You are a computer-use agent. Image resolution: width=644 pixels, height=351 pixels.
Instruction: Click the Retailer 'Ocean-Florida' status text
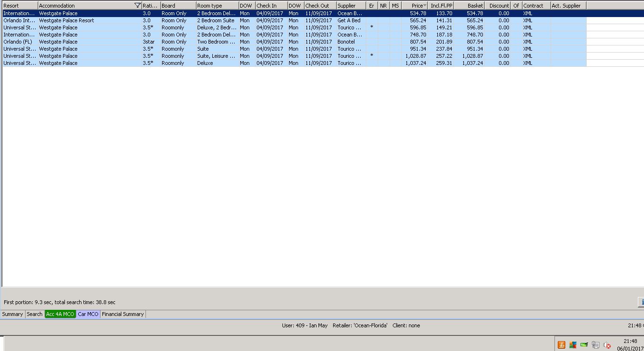click(x=360, y=325)
